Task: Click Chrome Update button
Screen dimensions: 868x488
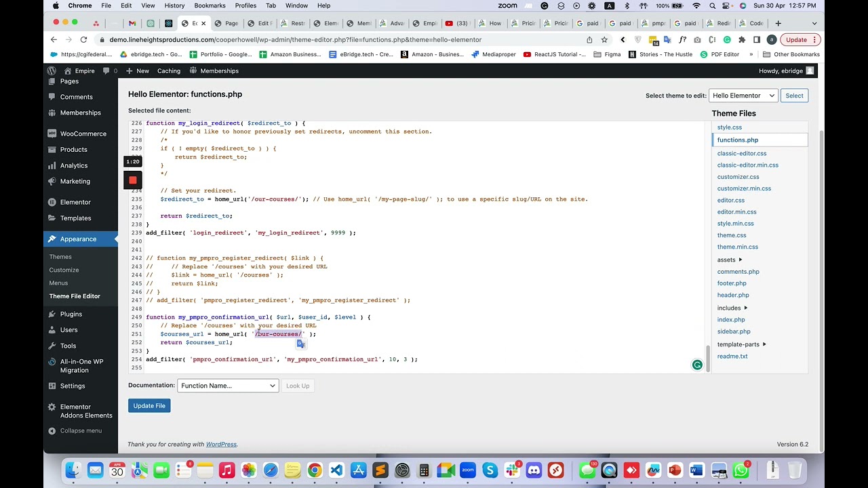Action: [x=801, y=39]
